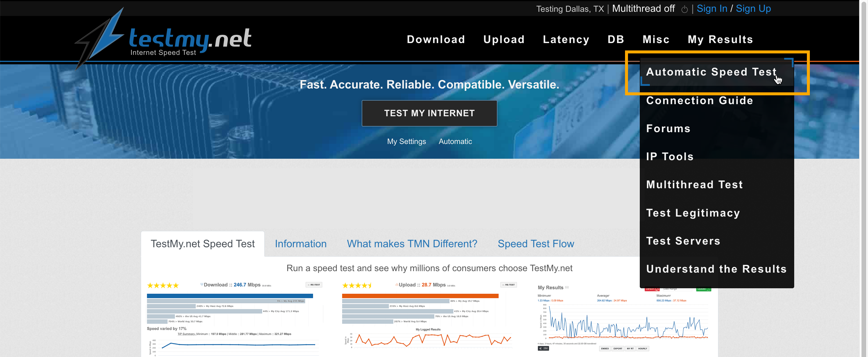
Task: Select the TestMy.net Speed Test tab
Action: (203, 244)
